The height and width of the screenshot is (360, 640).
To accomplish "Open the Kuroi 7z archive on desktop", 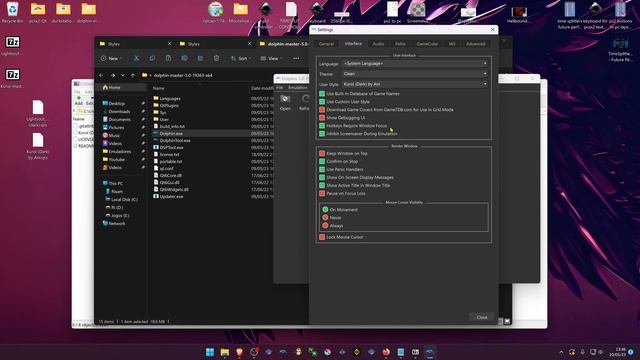I will tap(12, 78).
